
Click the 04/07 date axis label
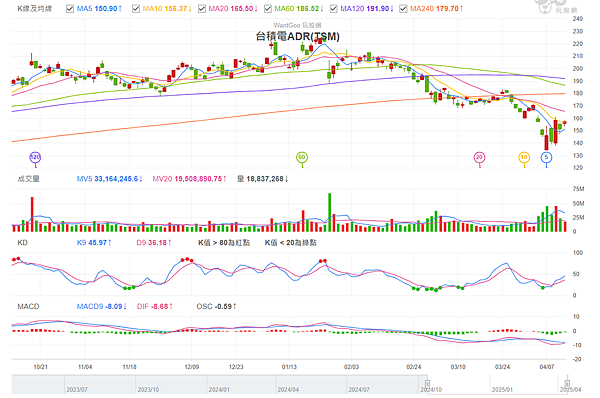pos(547,367)
